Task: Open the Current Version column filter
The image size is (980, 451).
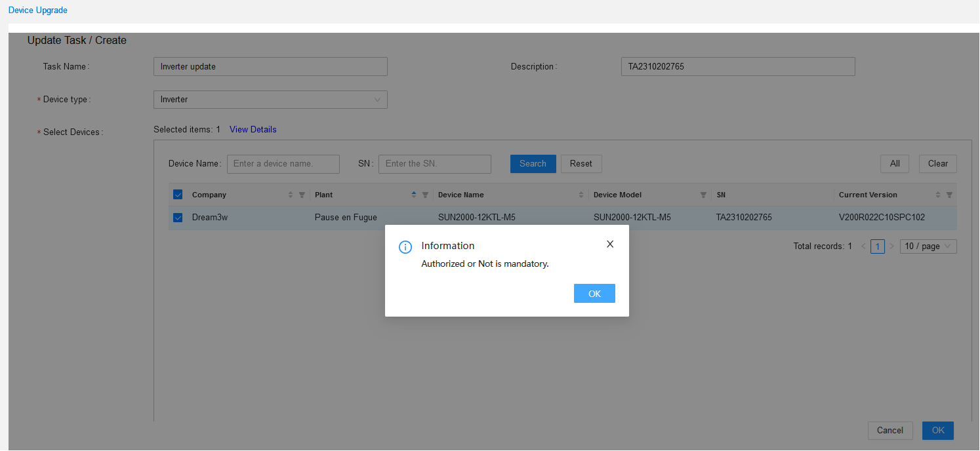Action: pos(949,195)
